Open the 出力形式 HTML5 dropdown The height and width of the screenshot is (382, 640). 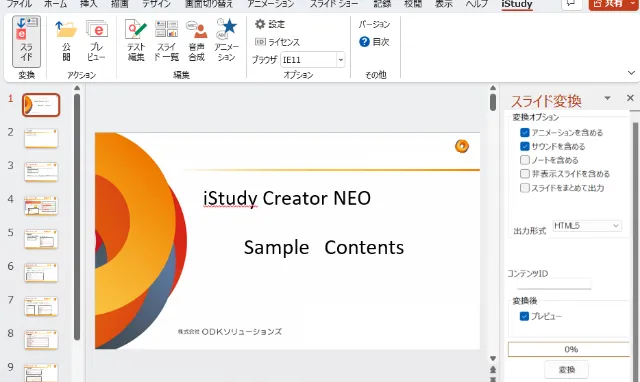587,226
